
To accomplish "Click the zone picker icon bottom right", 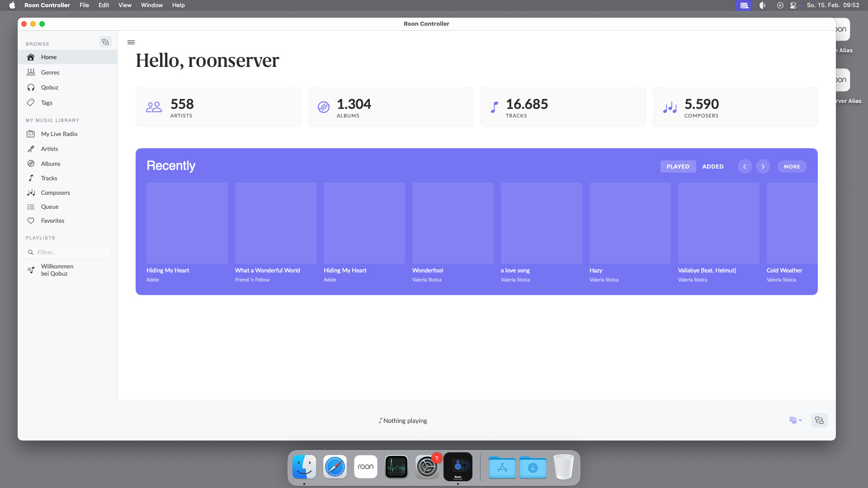I will [819, 420].
